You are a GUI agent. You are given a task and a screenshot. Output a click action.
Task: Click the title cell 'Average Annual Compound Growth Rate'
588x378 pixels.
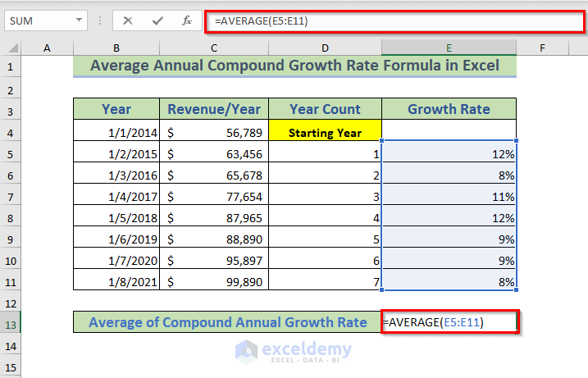[x=294, y=66]
